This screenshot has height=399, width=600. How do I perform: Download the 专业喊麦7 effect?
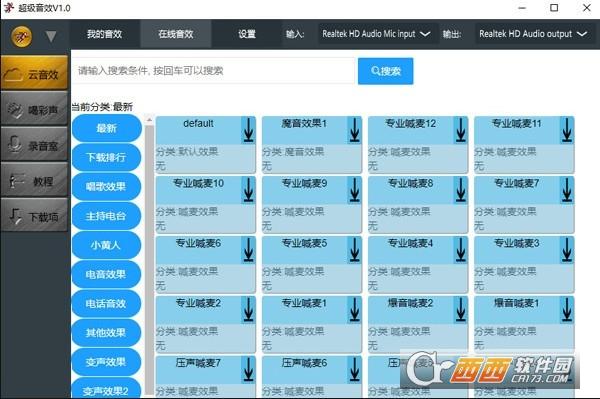(567, 190)
